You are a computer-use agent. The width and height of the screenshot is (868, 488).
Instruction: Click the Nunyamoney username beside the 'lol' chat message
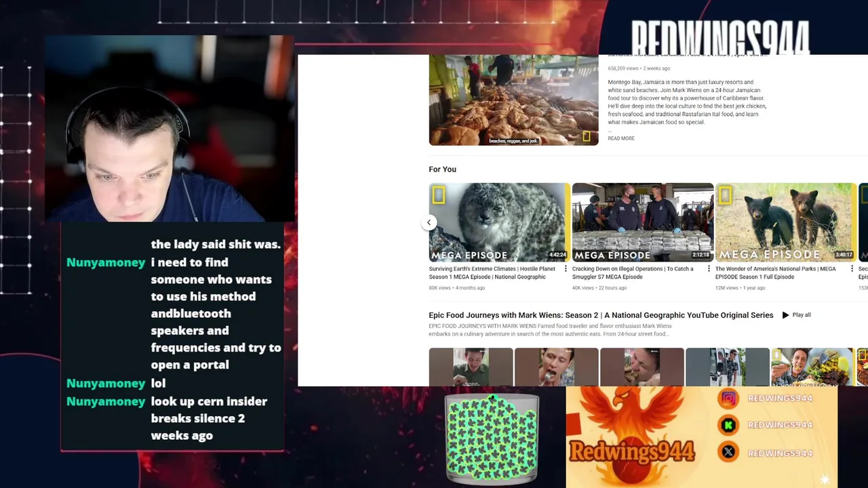tap(106, 384)
